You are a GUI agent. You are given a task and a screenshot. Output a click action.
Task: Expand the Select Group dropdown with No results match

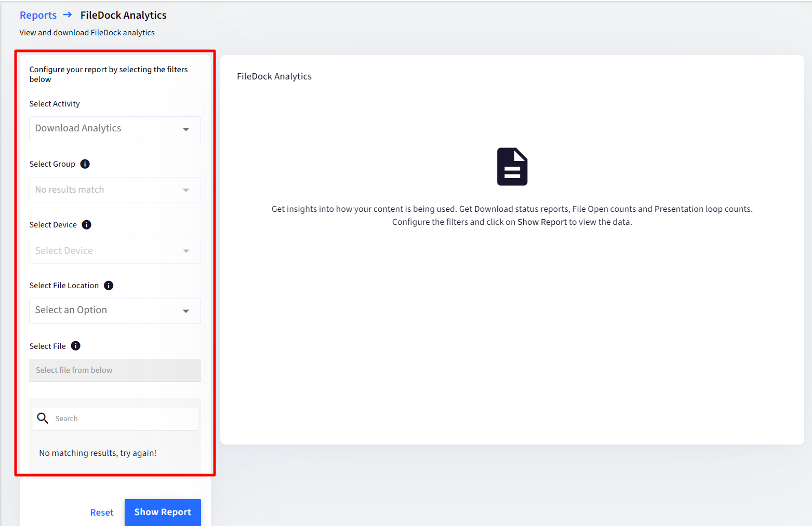pyautogui.click(x=115, y=190)
